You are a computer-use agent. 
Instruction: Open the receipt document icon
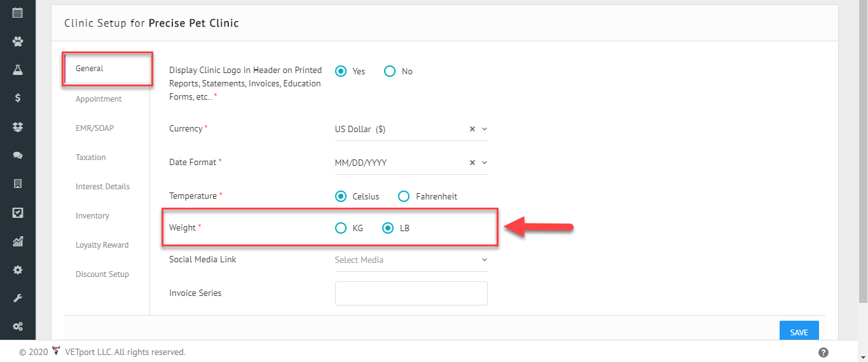18,184
